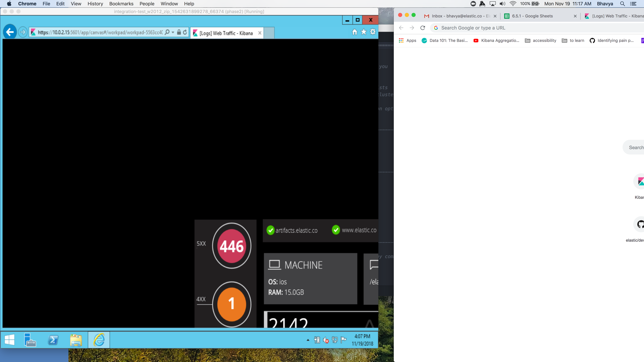Click the Windows Start button
The image size is (644, 362).
pyautogui.click(x=10, y=340)
